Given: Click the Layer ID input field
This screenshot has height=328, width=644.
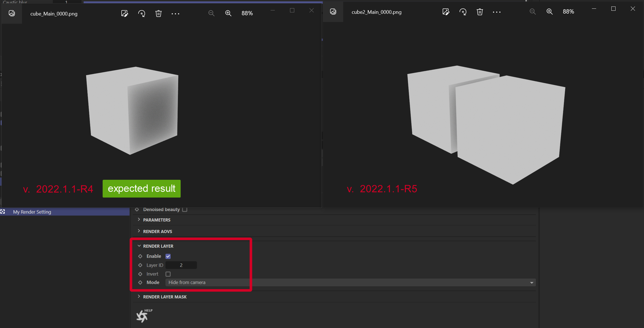Looking at the screenshot, I should pyautogui.click(x=181, y=265).
